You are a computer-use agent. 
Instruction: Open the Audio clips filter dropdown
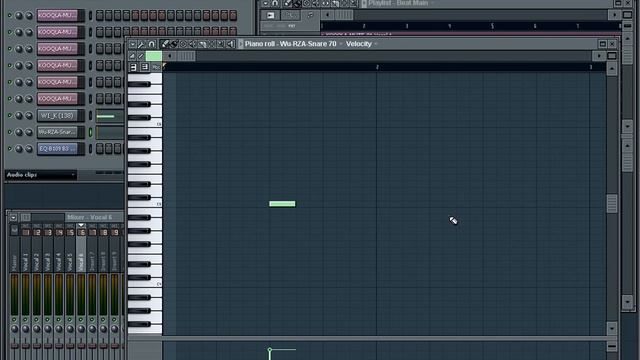[x=40, y=175]
